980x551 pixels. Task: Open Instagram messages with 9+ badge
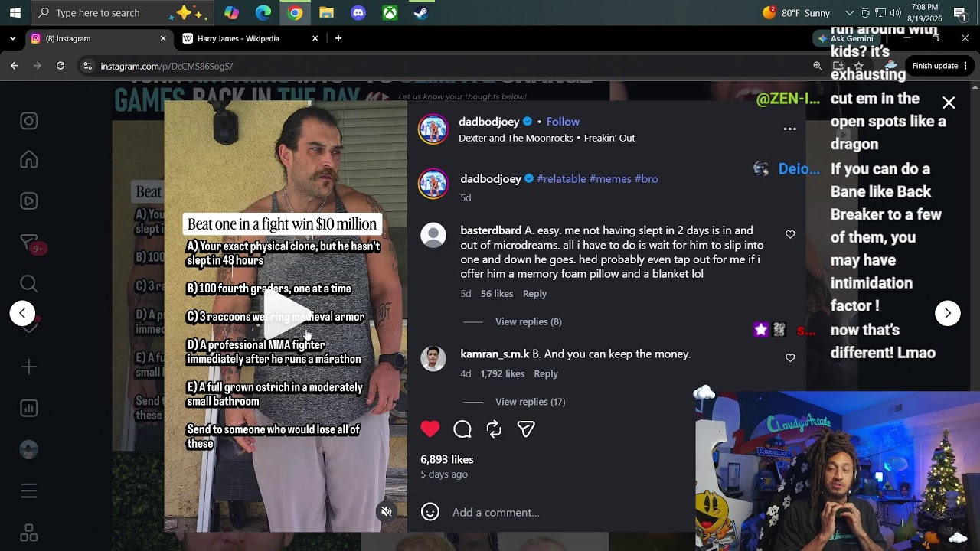[29, 243]
